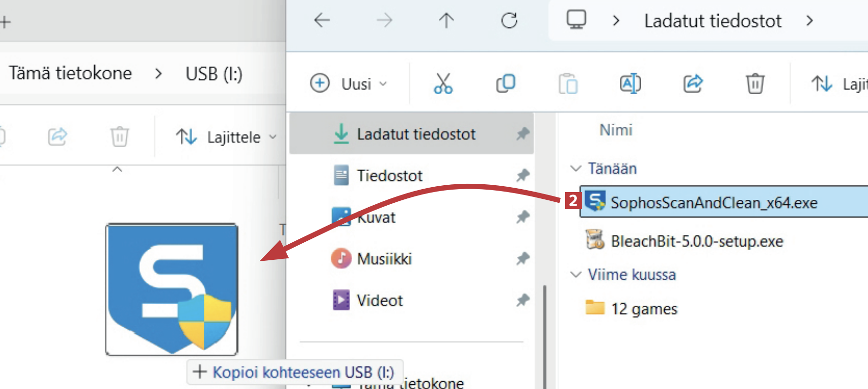Viewport: 868px width, 389px height.
Task: Rename the selected file via toolbar icon
Action: (x=630, y=84)
